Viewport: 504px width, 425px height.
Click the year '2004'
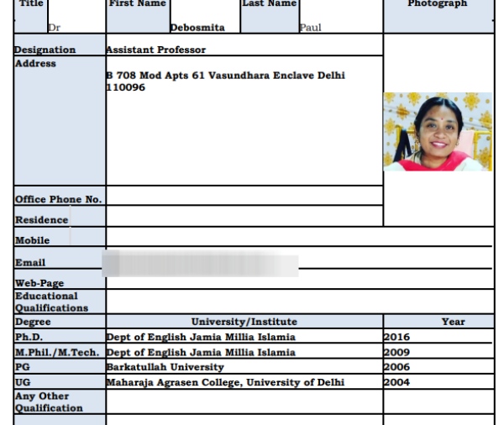[397, 382]
